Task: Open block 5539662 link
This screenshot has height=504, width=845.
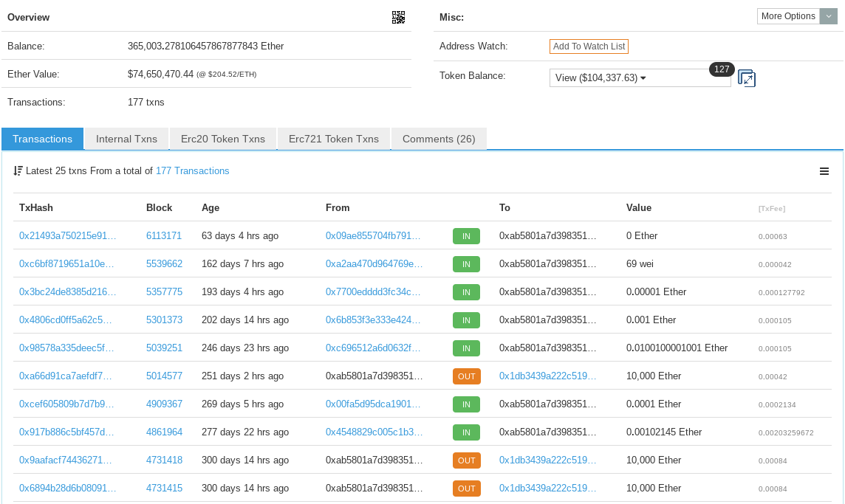Action: [x=165, y=264]
